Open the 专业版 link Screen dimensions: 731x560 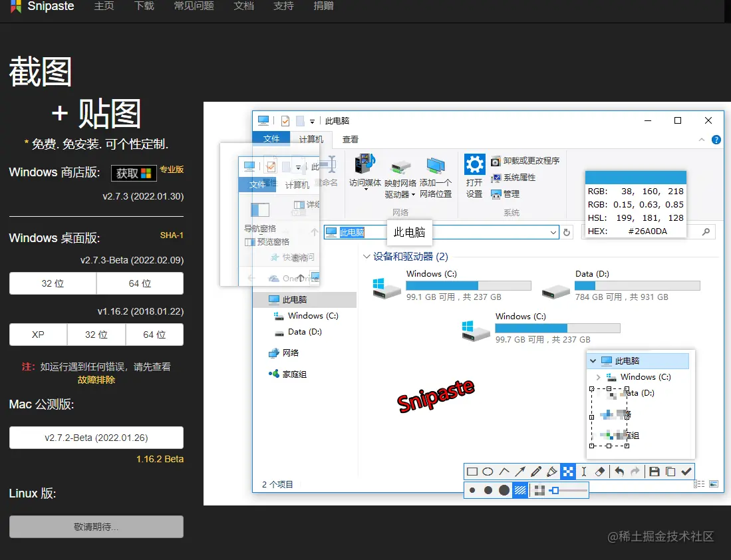click(172, 169)
